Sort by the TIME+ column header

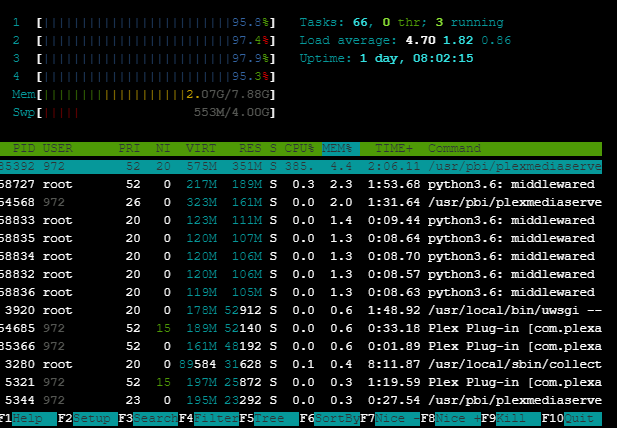point(394,149)
